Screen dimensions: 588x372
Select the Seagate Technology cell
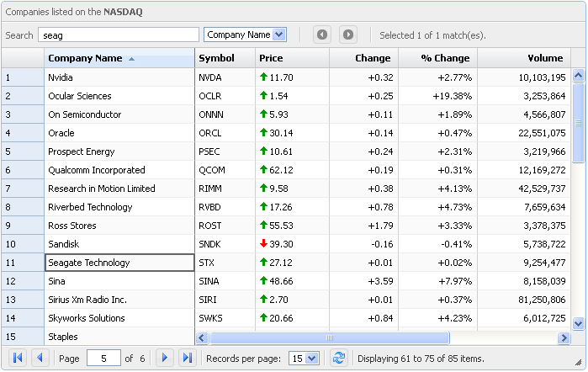click(x=119, y=263)
